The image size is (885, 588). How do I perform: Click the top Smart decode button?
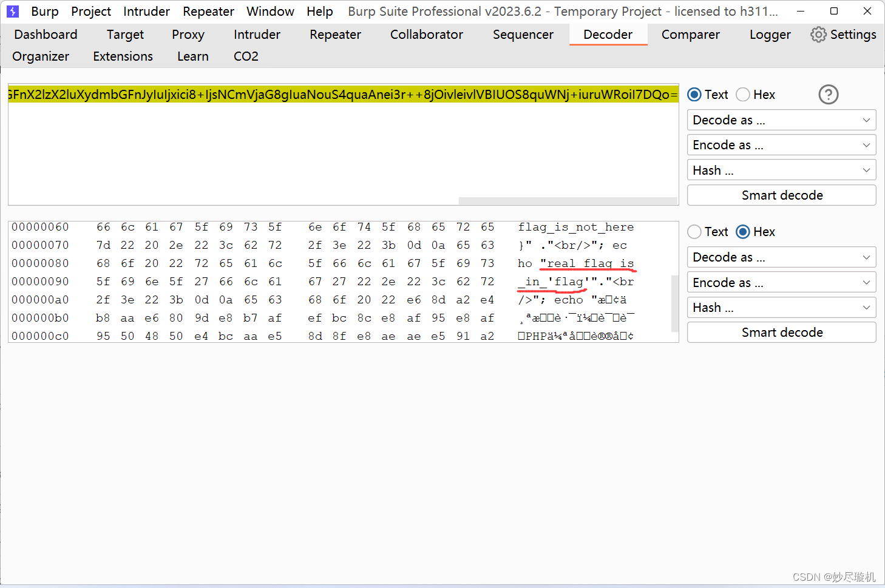(781, 195)
